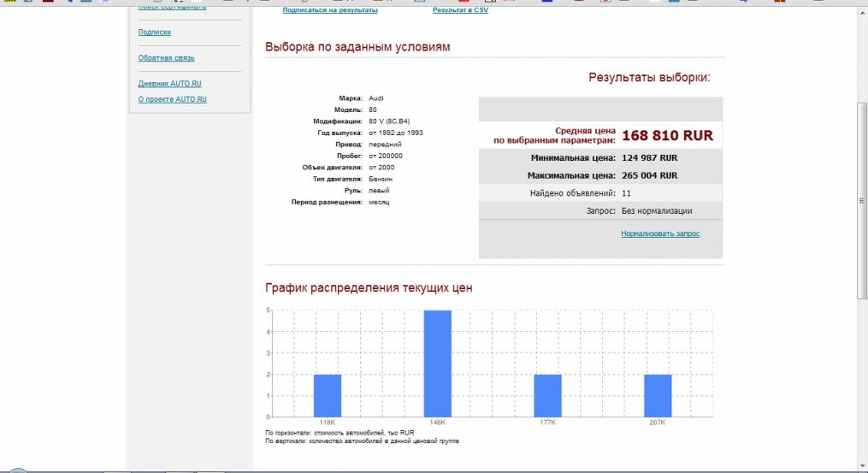Click the 'По вертикали' chart caption line
Viewport: 868px width, 473px height.
(362, 441)
